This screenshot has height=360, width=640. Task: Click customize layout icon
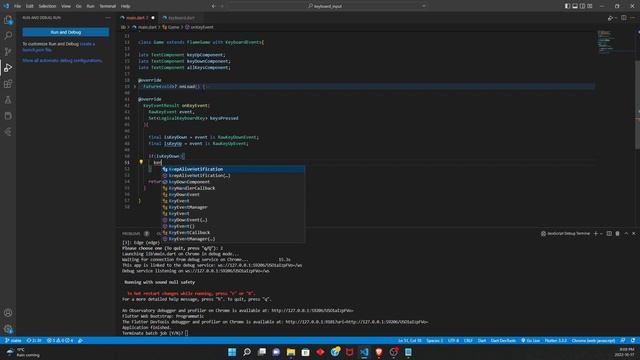(x=590, y=6)
